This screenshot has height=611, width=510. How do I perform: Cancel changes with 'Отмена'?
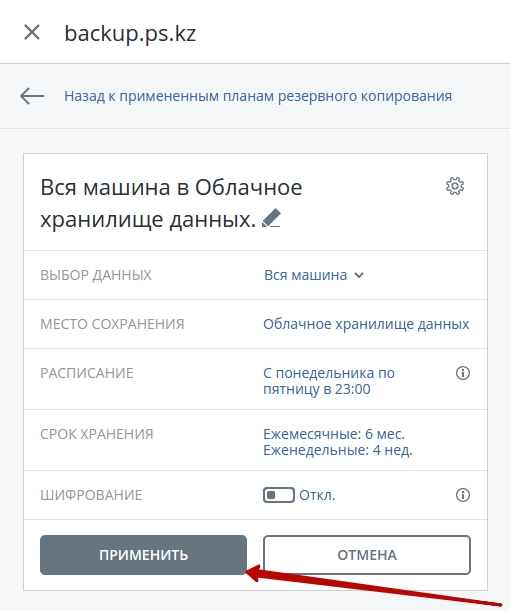click(367, 555)
